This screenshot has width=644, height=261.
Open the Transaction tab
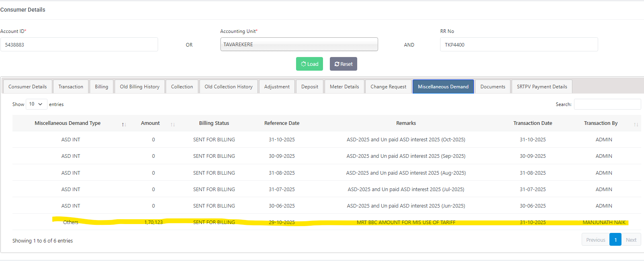click(x=71, y=87)
